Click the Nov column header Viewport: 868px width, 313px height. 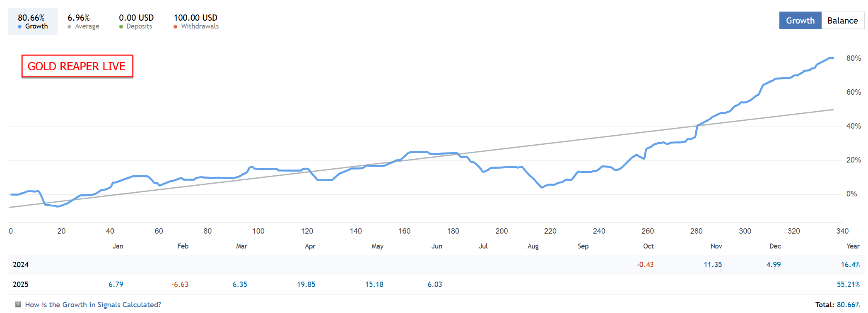716,246
